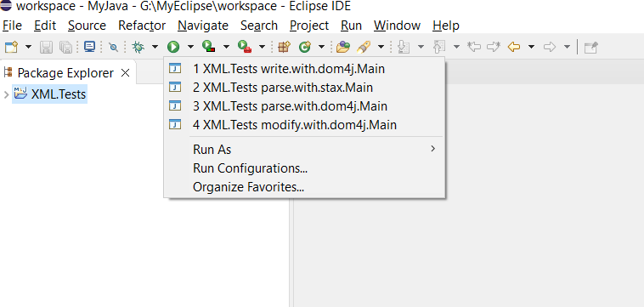This screenshot has width=644, height=307.
Task: Click the Coverage run icon
Action: pyautogui.click(x=209, y=47)
